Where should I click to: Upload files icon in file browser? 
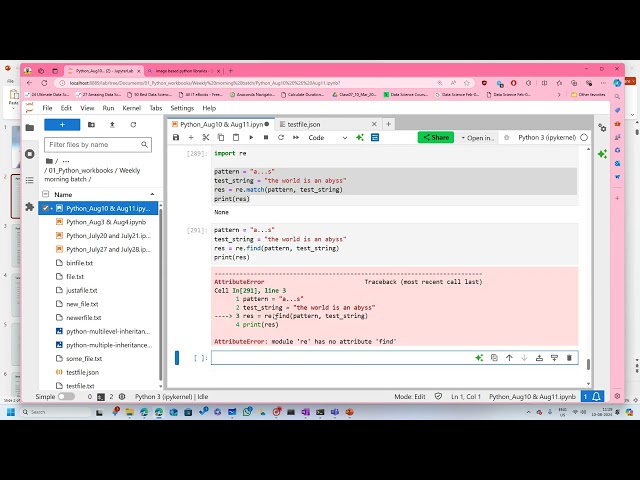[112, 124]
